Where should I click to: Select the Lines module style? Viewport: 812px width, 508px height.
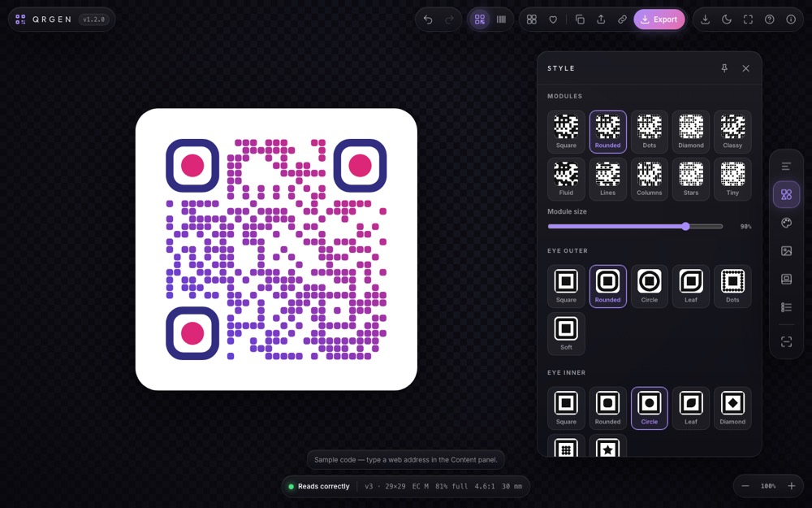click(x=608, y=179)
